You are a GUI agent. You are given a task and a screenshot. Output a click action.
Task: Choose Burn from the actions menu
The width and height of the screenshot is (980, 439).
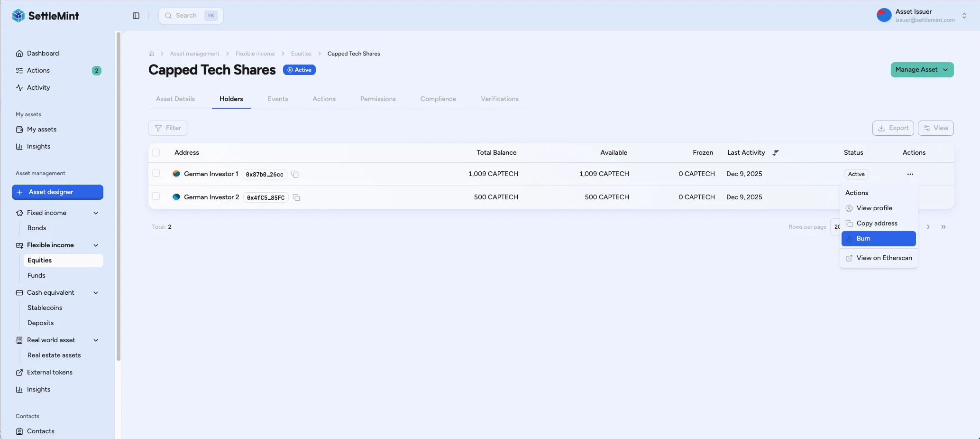878,239
